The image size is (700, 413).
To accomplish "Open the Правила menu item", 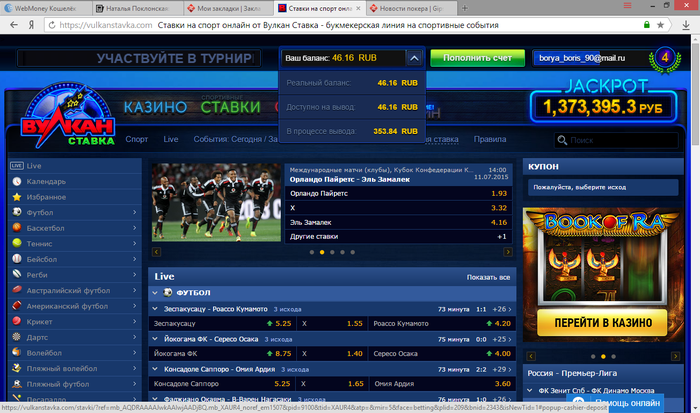I will tap(490, 139).
